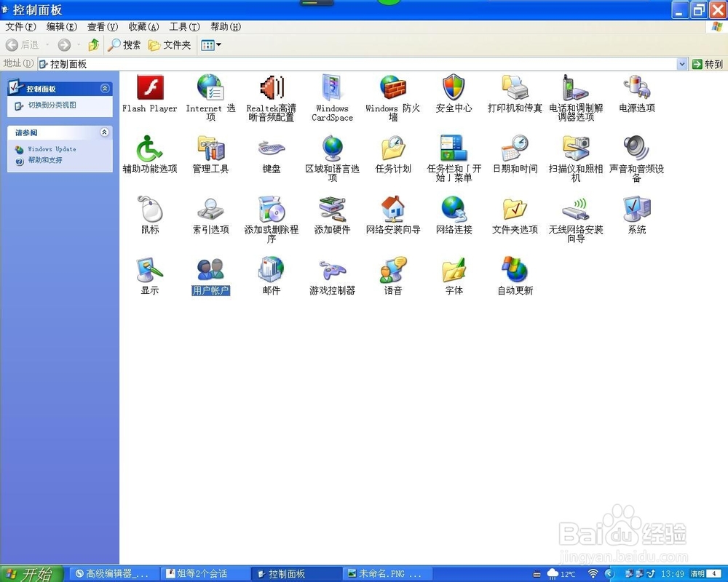Collapse the 控制面板 sidebar panel
Image resolution: width=728 pixels, height=582 pixels.
tap(105, 88)
